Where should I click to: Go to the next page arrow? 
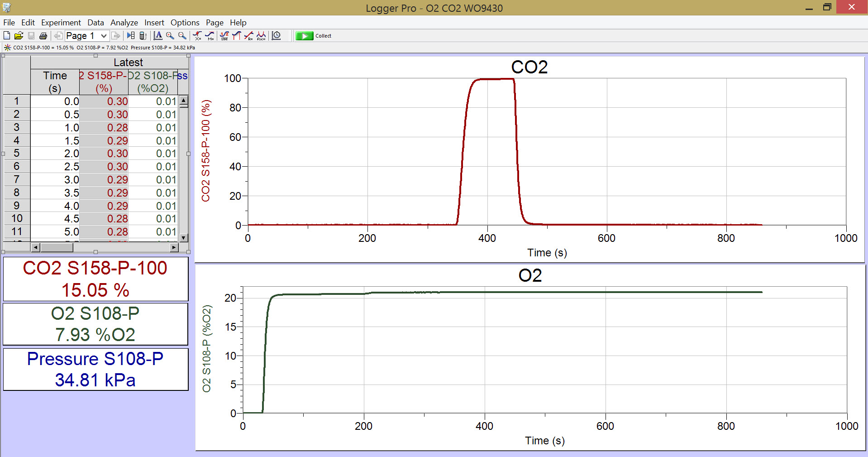click(116, 35)
